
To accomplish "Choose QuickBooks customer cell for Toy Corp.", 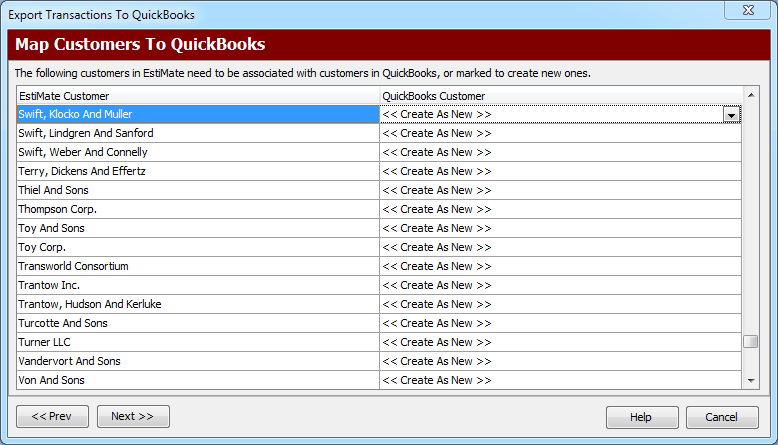I will 560,247.
